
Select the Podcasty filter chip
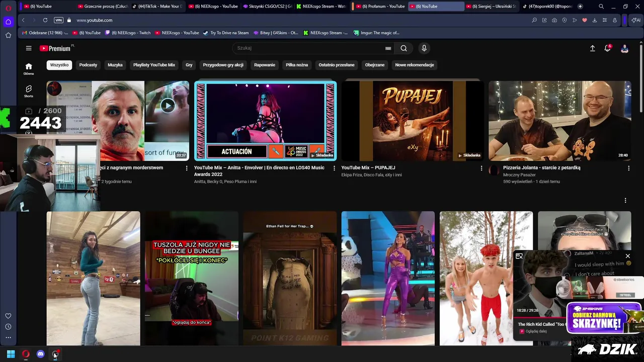coord(88,65)
